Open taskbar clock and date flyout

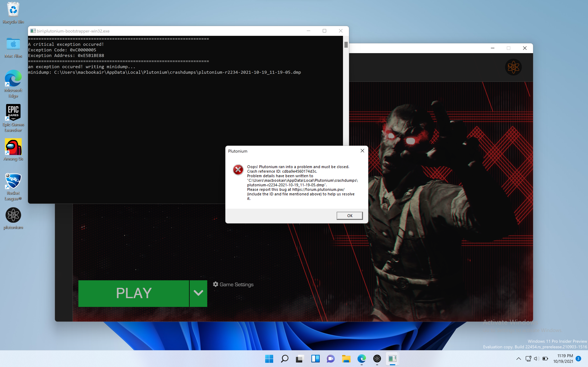(x=563, y=358)
